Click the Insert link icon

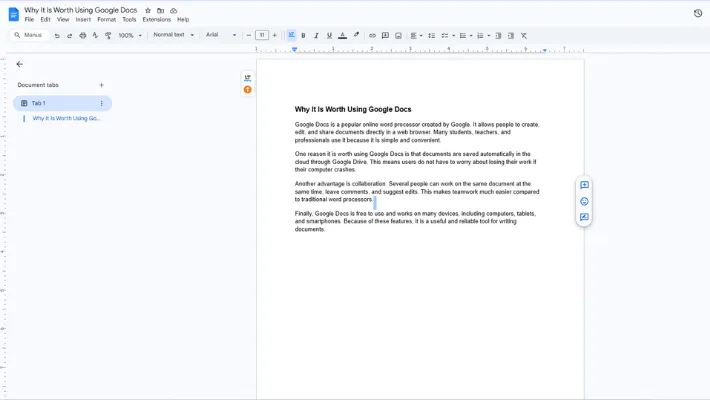(x=372, y=35)
